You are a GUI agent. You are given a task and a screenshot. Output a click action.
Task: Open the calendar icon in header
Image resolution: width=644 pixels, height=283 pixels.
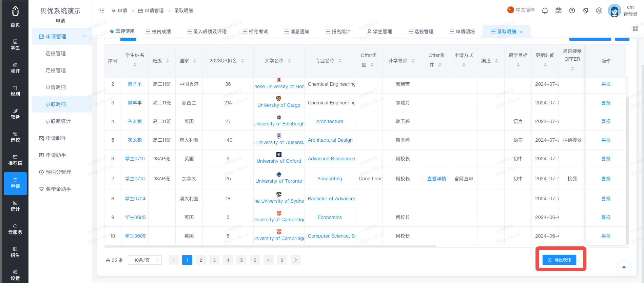point(558,11)
